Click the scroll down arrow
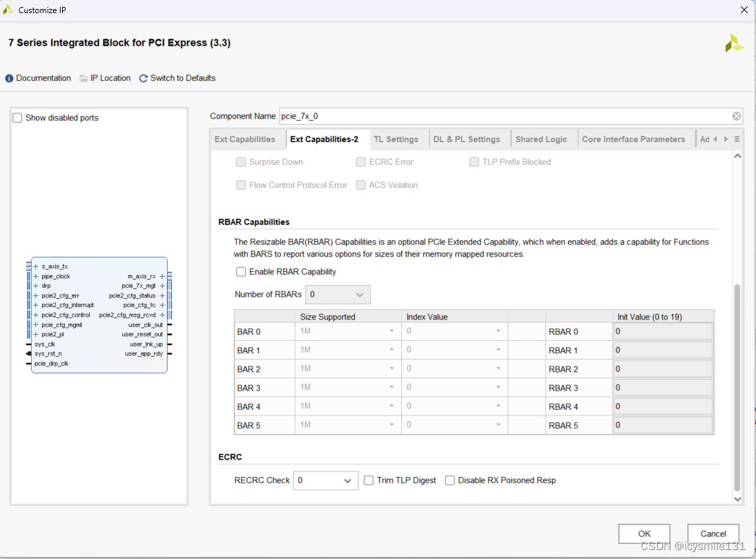The image size is (756, 559). (x=737, y=499)
